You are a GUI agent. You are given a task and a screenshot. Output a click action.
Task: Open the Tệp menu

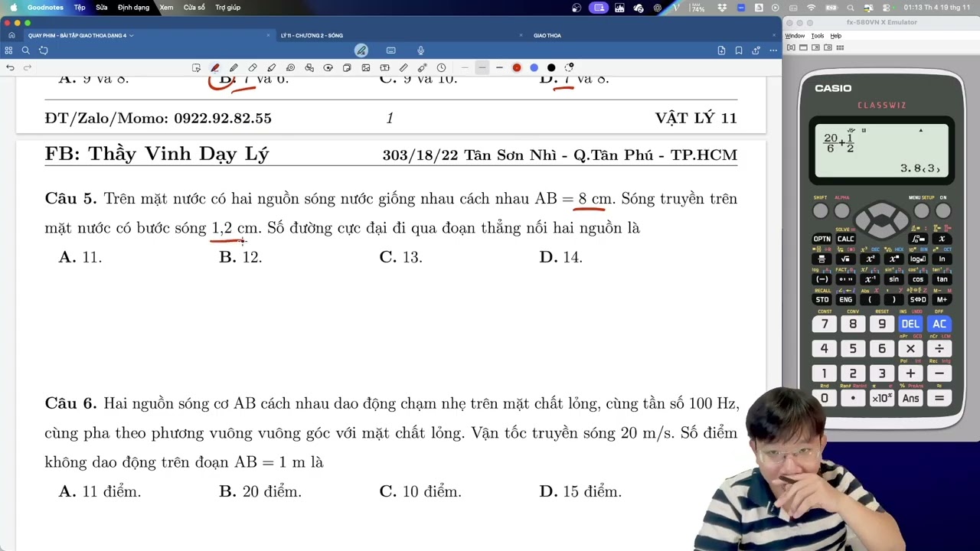pyautogui.click(x=80, y=8)
